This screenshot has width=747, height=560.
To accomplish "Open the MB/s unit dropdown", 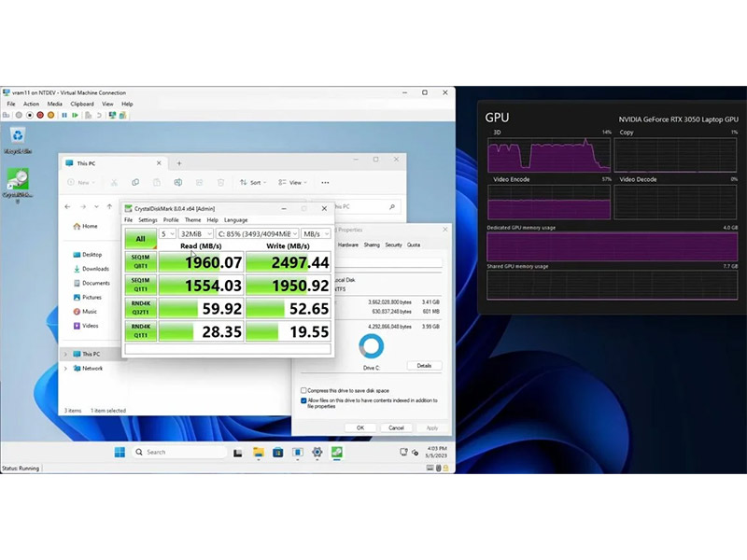I will (x=316, y=234).
